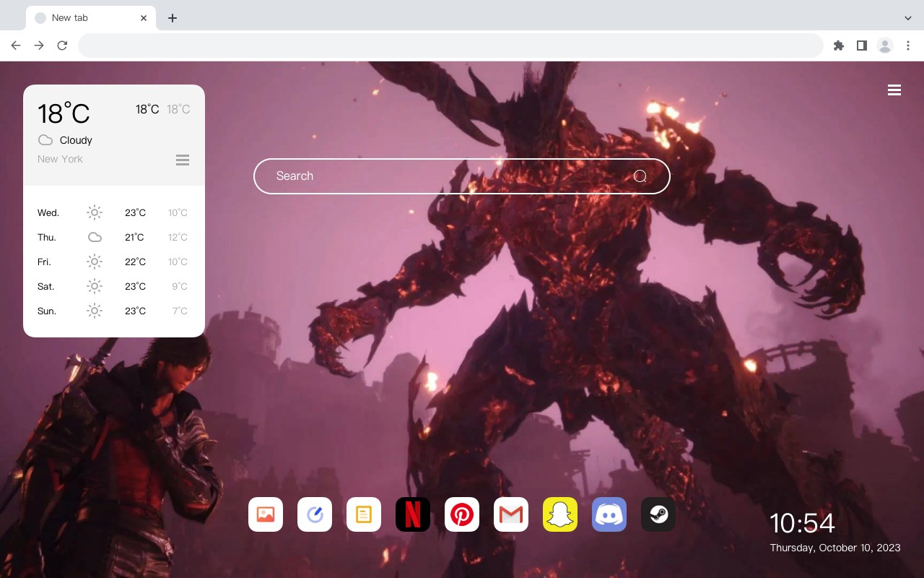The image size is (924, 578).
Task: Click the current 18°C temperature
Action: click(64, 113)
